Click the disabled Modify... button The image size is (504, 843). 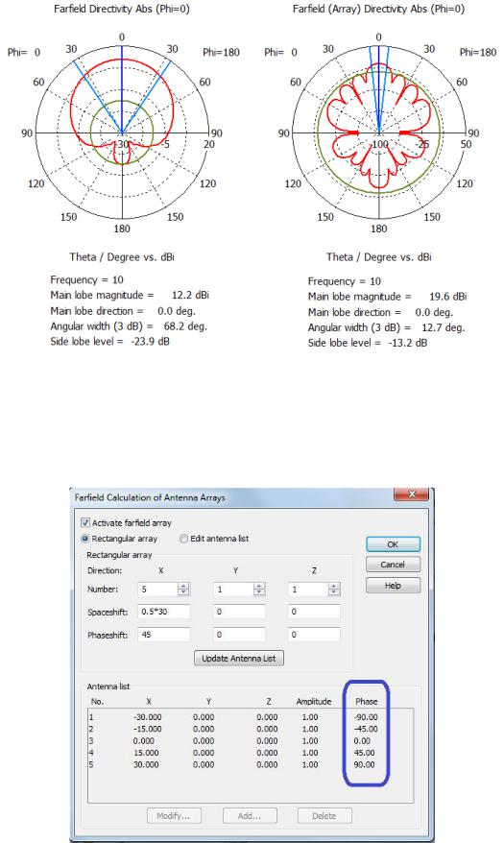(x=174, y=815)
